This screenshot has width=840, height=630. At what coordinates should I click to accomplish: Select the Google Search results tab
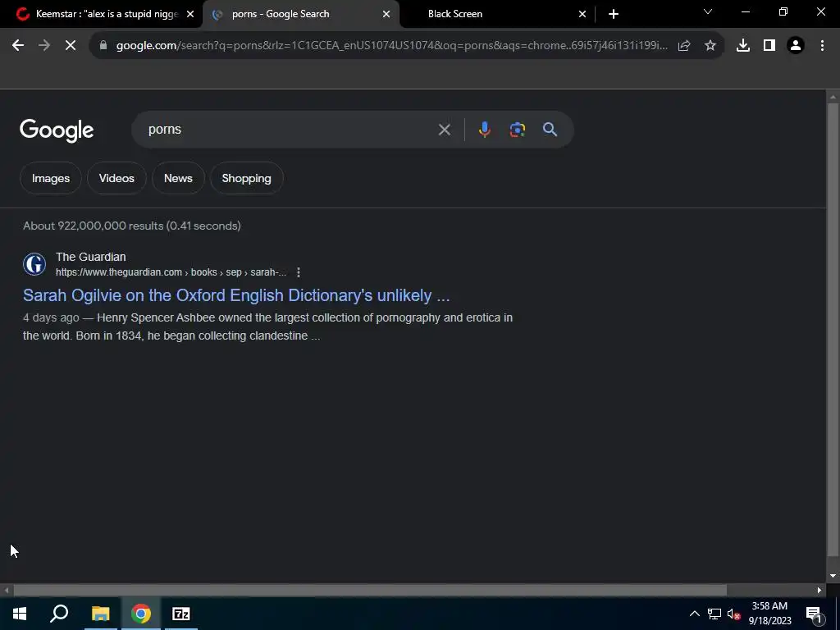pyautogui.click(x=300, y=14)
